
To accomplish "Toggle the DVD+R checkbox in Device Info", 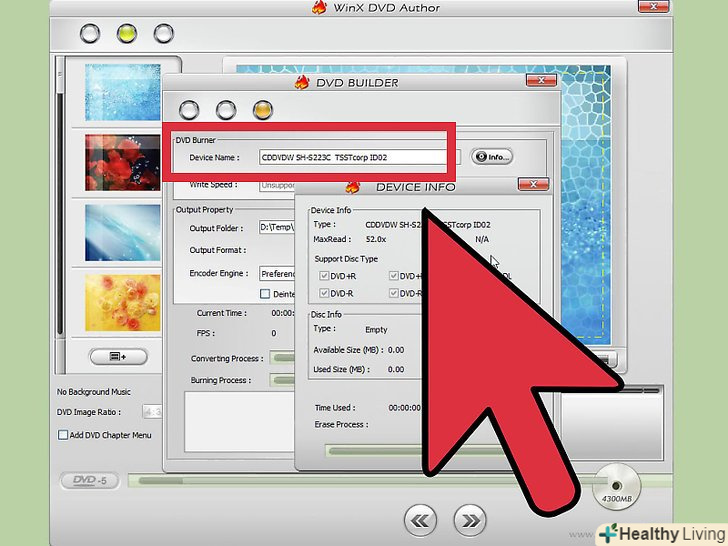I will 324,276.
